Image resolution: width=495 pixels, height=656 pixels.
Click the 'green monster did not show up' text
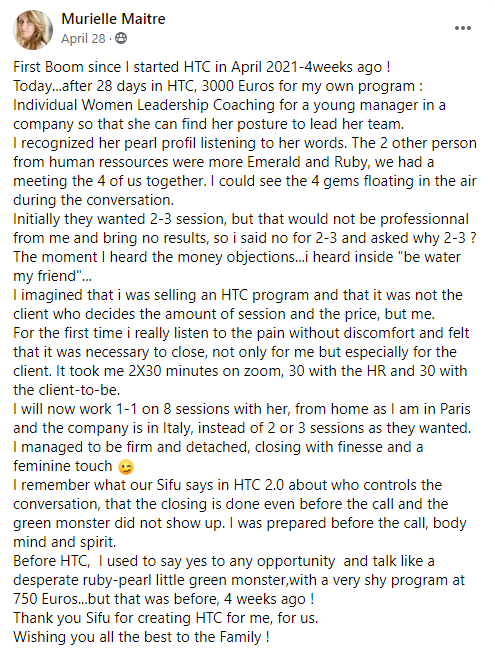pos(119,523)
